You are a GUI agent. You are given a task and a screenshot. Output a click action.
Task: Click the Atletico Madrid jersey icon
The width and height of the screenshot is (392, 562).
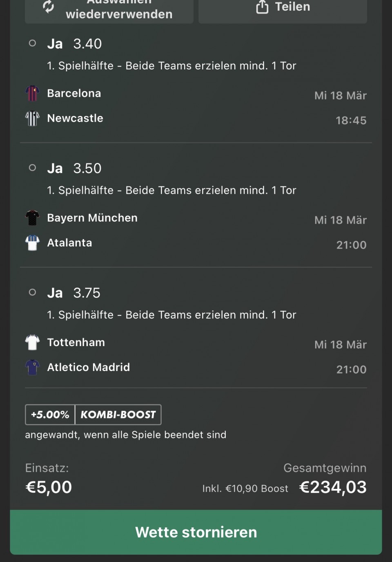click(x=32, y=367)
